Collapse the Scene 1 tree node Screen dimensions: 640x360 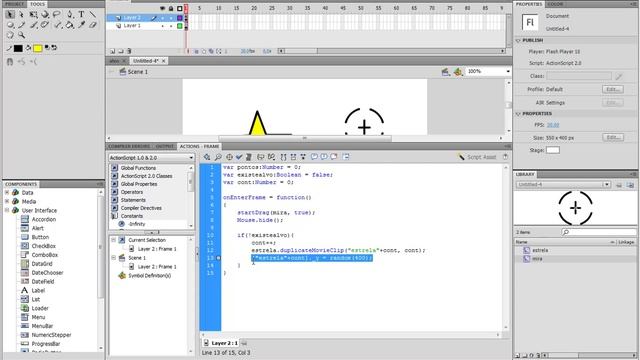114,258
